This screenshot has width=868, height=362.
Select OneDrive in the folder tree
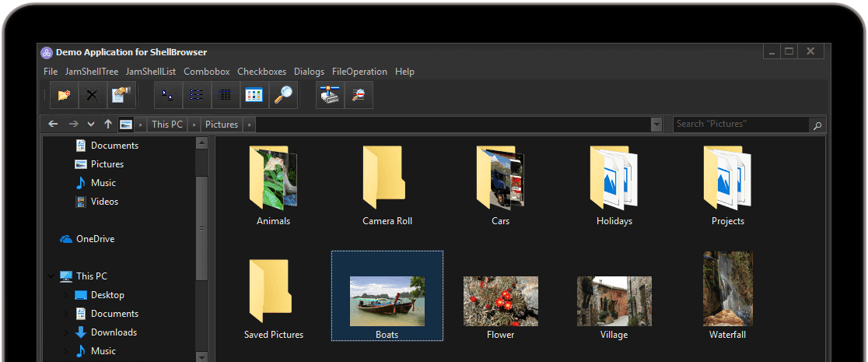coord(95,239)
